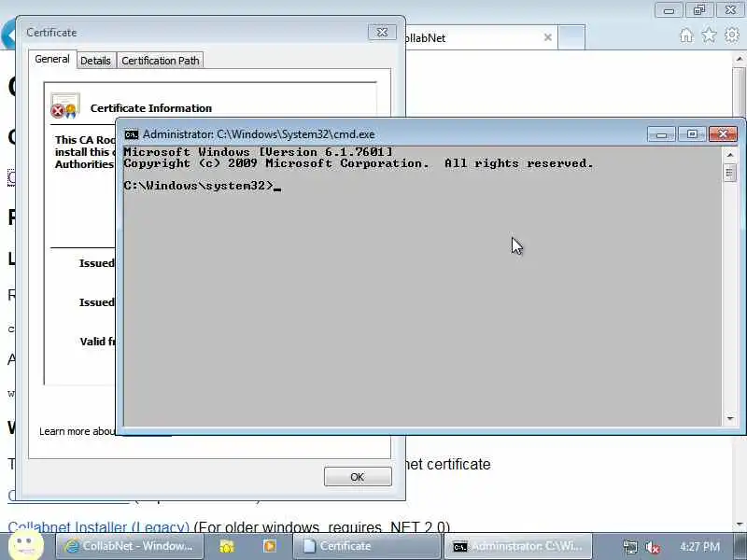Switch to CollabNet Internet Explorer taskbar button
The height and width of the screenshot is (560, 747).
130,546
